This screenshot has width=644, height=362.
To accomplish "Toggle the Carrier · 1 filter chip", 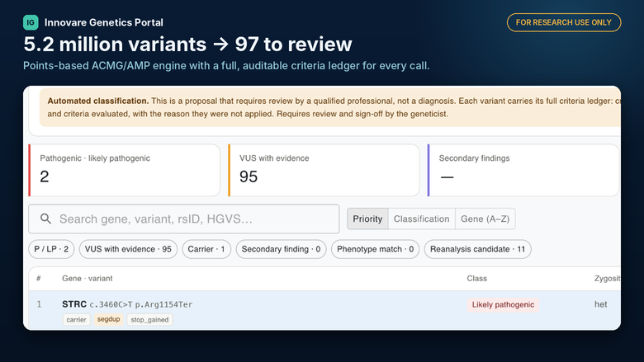I will 206,249.
